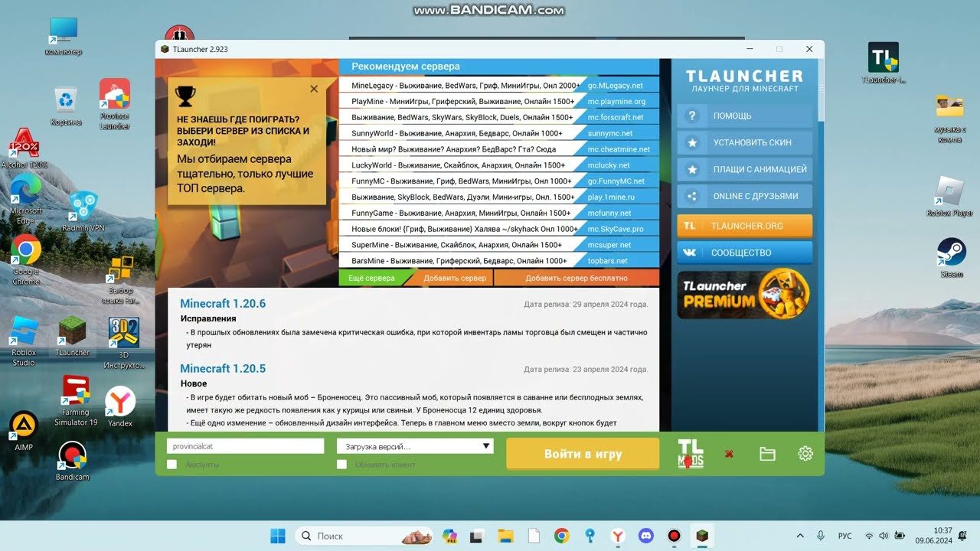
Task: Click the Войти в игру button
Action: click(583, 454)
